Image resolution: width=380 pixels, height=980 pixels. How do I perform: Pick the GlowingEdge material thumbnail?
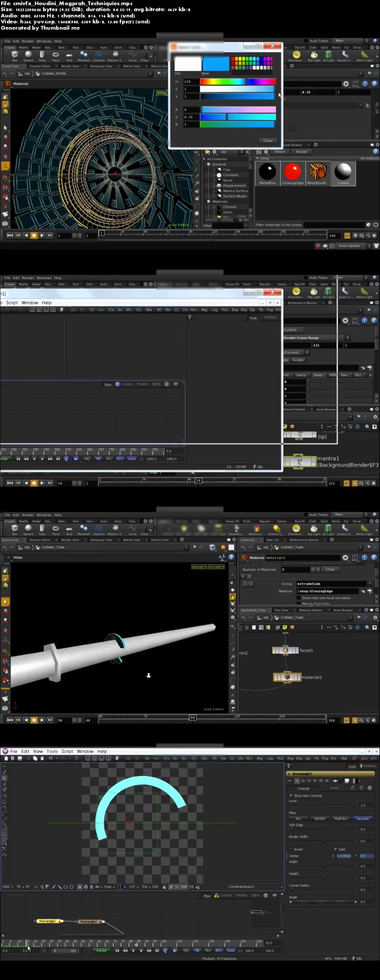coord(292,173)
